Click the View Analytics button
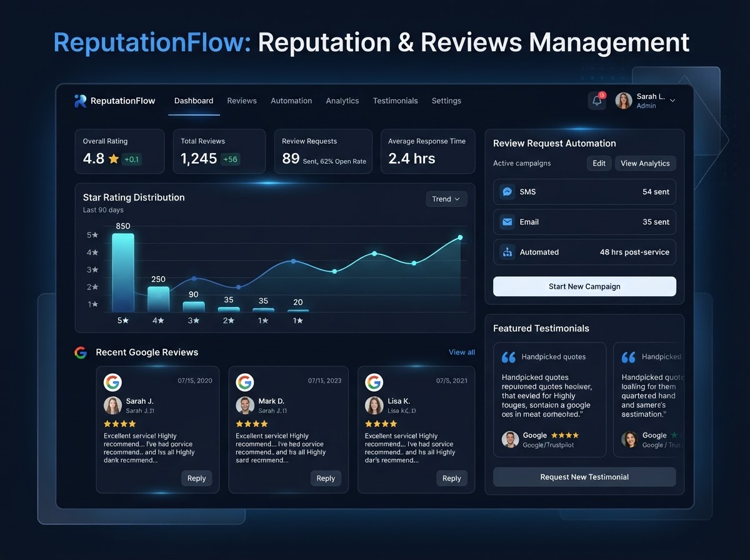Screen dimensions: 750x560 646,163
